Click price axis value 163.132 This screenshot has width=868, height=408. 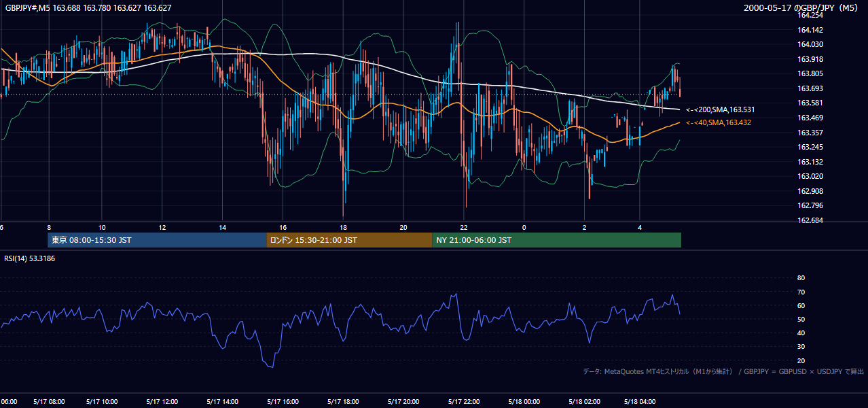810,162
